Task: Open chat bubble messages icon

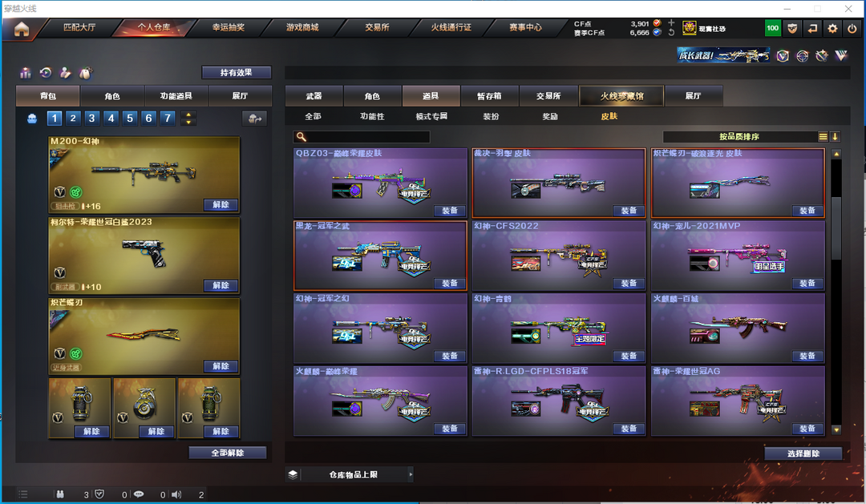Action: point(139,494)
